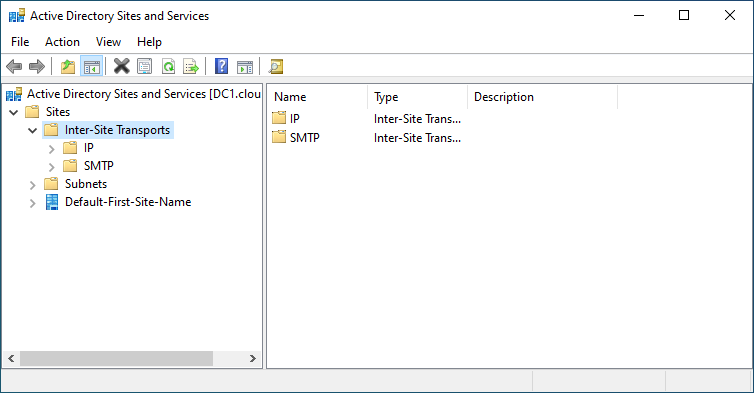Click Type cell of IP row

417,119
